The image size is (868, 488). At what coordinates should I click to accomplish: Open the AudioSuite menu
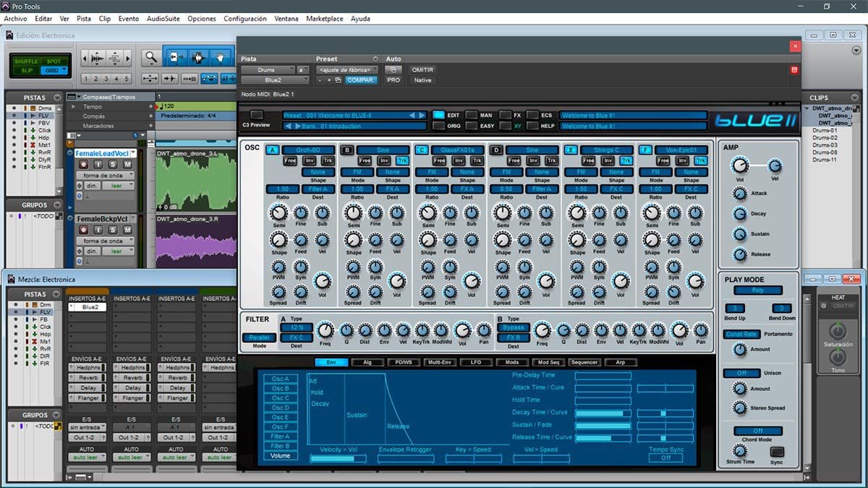pyautogui.click(x=162, y=18)
